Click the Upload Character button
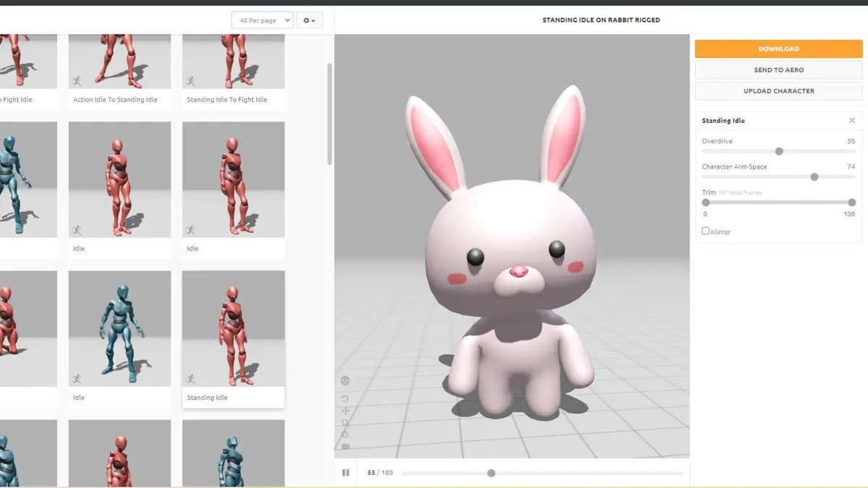The image size is (868, 488). point(779,91)
